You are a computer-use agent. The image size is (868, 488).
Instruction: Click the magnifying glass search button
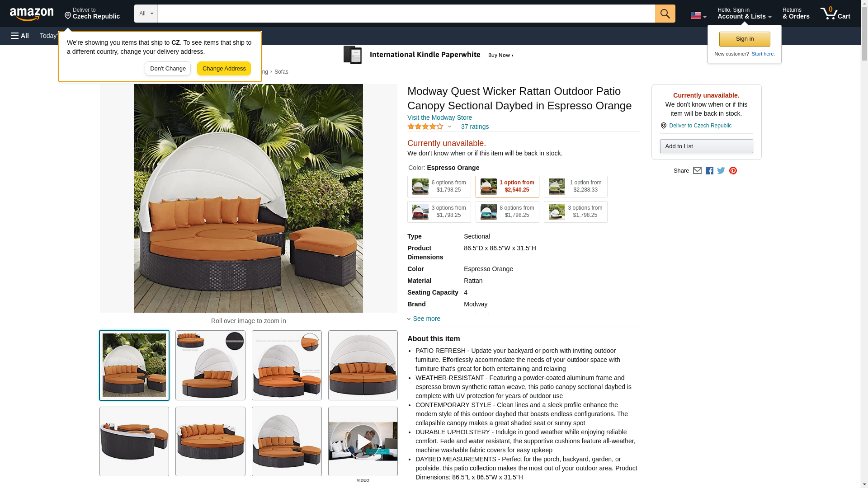[665, 14]
